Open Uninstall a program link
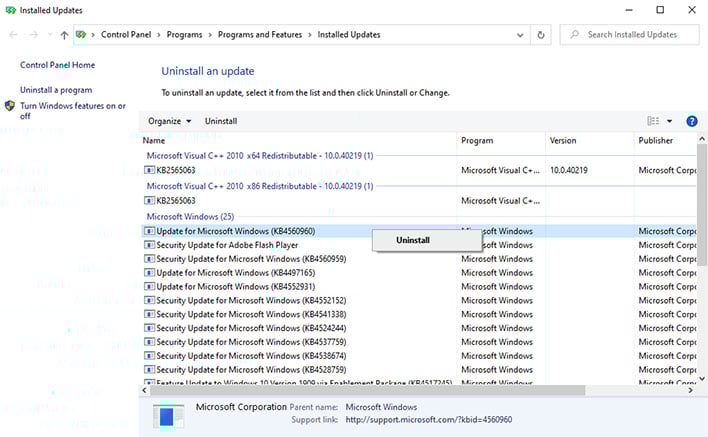Image resolution: width=708 pixels, height=437 pixels. coord(56,90)
